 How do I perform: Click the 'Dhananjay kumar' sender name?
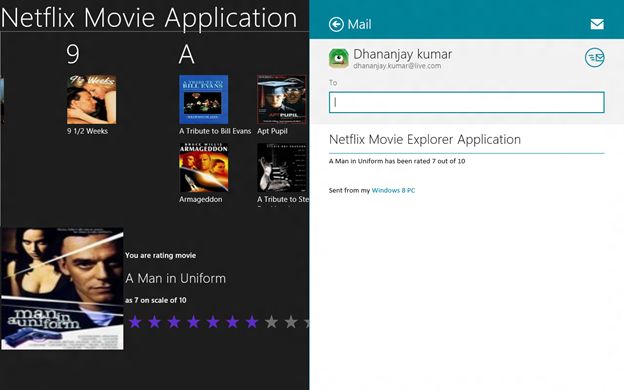coord(402,54)
